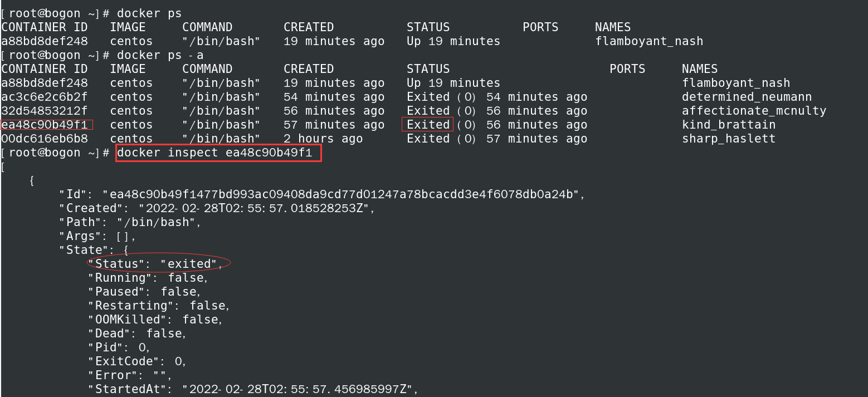
Task: Click the "Created" timestamp value
Action: pyautogui.click(x=248, y=208)
